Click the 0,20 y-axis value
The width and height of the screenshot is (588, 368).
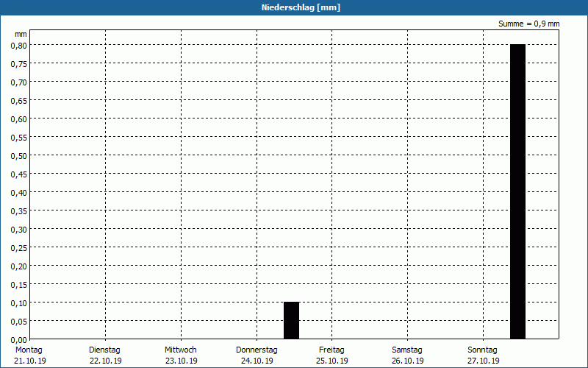point(19,266)
